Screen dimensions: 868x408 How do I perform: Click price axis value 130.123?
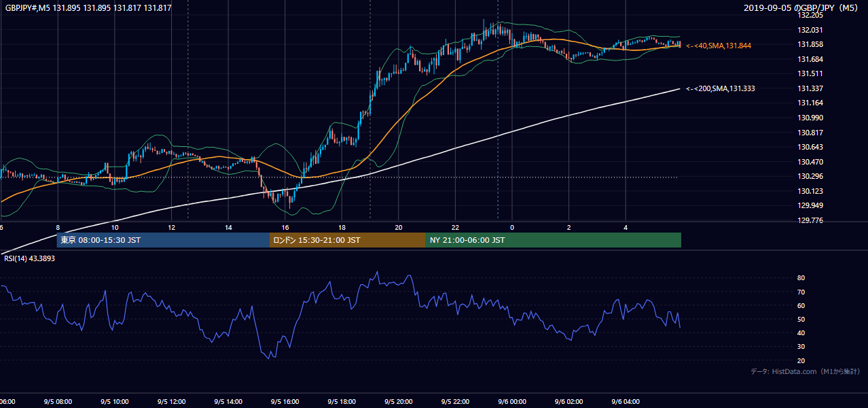point(810,192)
